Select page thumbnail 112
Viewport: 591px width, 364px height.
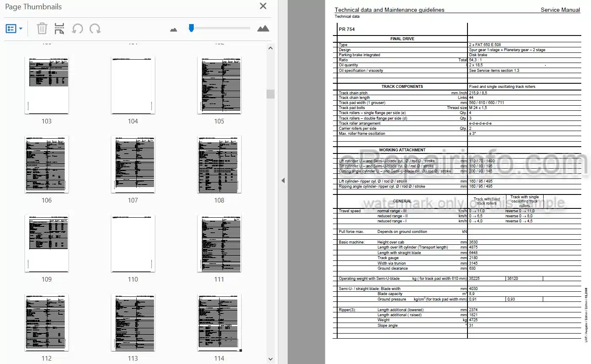pos(47,323)
